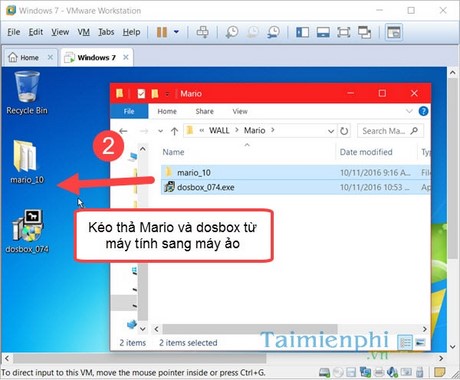
Task: Close the Windows 7 VM tab
Action: pos(126,57)
